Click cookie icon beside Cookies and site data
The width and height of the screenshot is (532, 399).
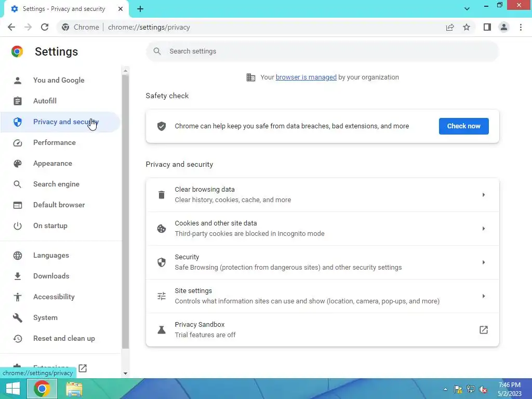pyautogui.click(x=162, y=229)
